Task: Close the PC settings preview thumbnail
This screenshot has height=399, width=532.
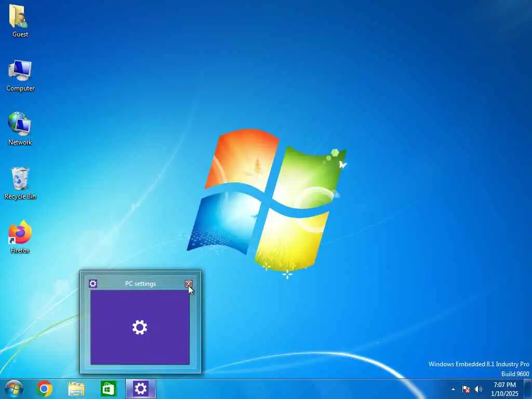Action: tap(189, 284)
